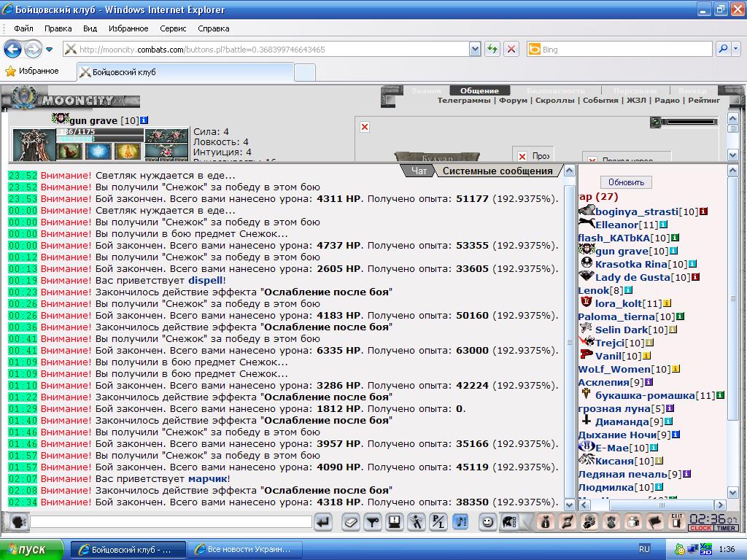Click the floppy disk save-chat icon
The image size is (747, 560).
coord(395,522)
